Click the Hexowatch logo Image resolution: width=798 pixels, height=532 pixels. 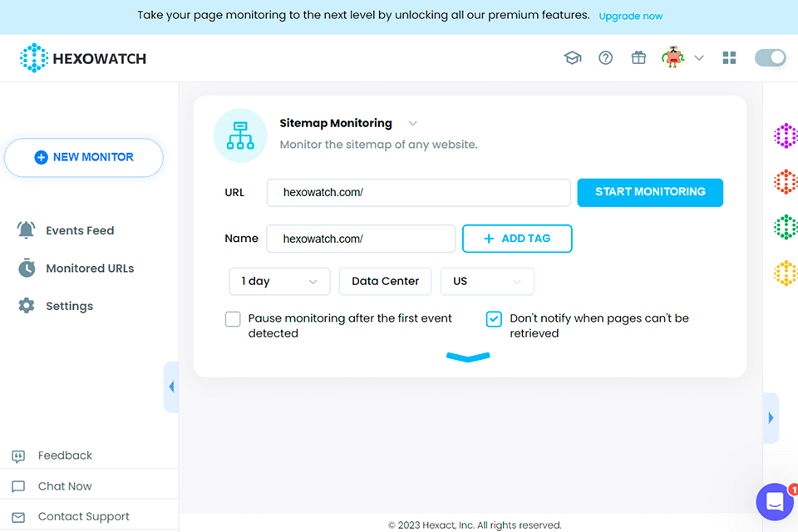pos(83,58)
